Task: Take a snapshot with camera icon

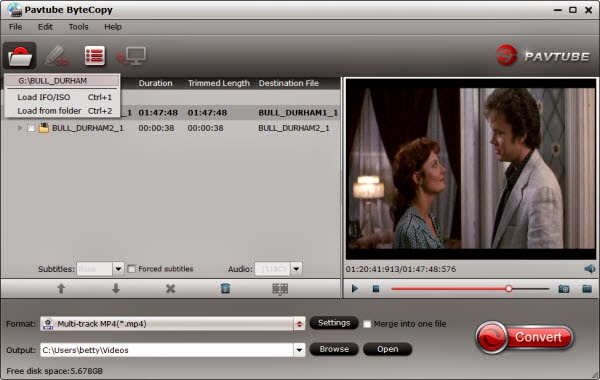Action: (x=564, y=289)
